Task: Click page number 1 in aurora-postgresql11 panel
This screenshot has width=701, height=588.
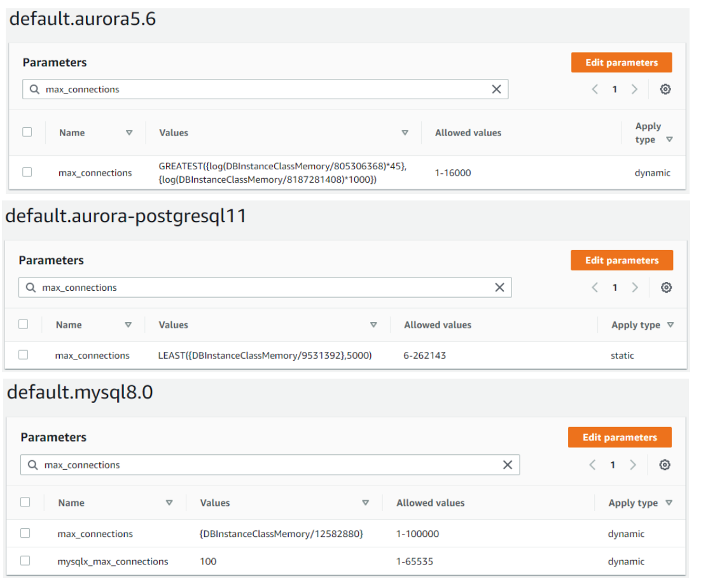Action: pyautogui.click(x=614, y=288)
